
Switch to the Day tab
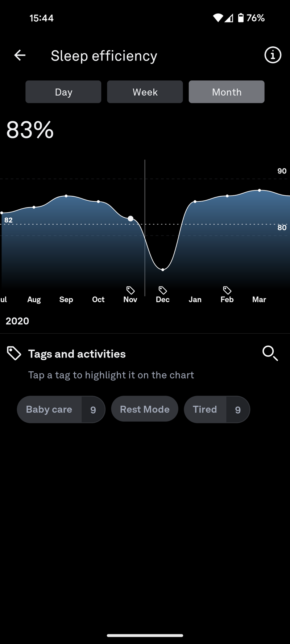[63, 92]
